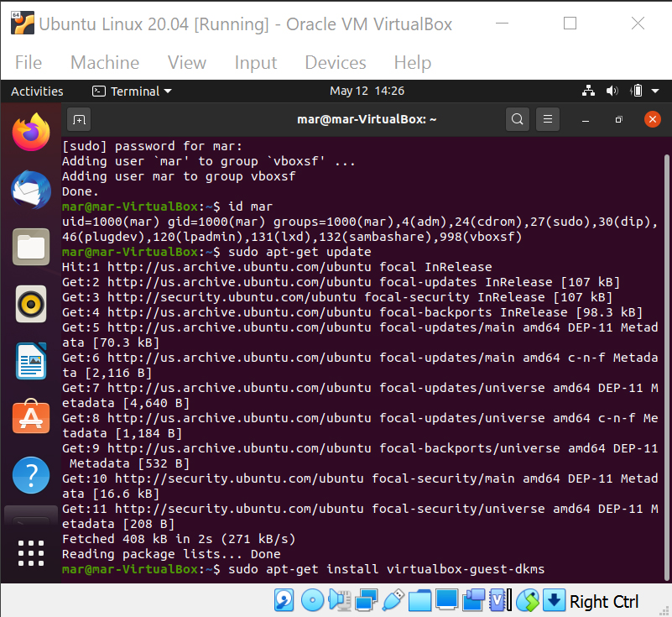672x617 pixels.
Task: Open the Devices menu in VirtualBox
Action: 336,62
